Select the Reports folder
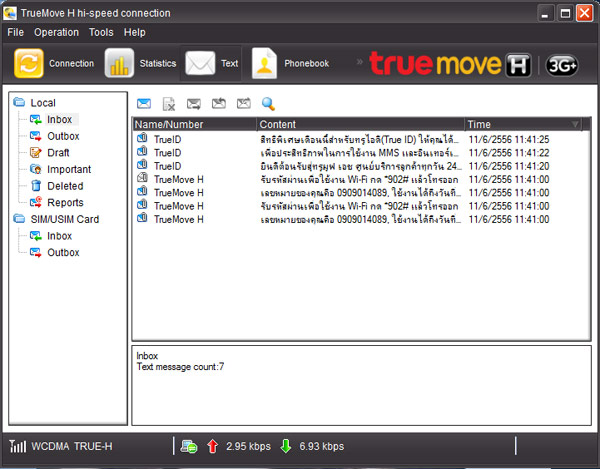Image resolution: width=600 pixels, height=469 pixels. click(65, 202)
